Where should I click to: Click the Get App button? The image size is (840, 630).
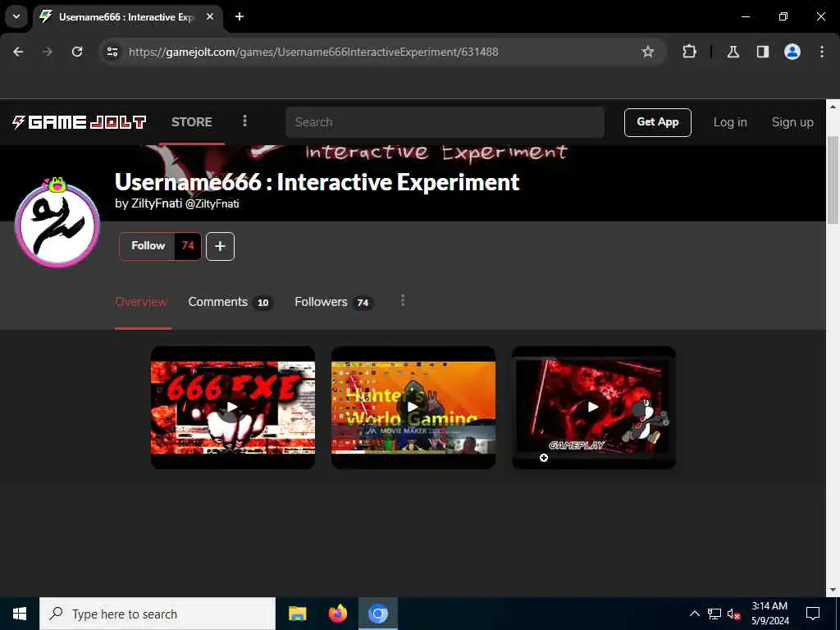click(657, 123)
